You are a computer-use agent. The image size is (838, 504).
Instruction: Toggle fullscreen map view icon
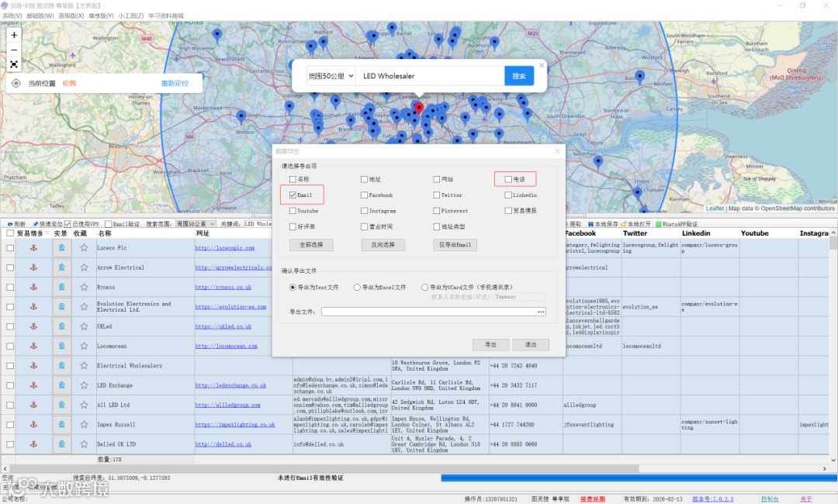click(14, 64)
